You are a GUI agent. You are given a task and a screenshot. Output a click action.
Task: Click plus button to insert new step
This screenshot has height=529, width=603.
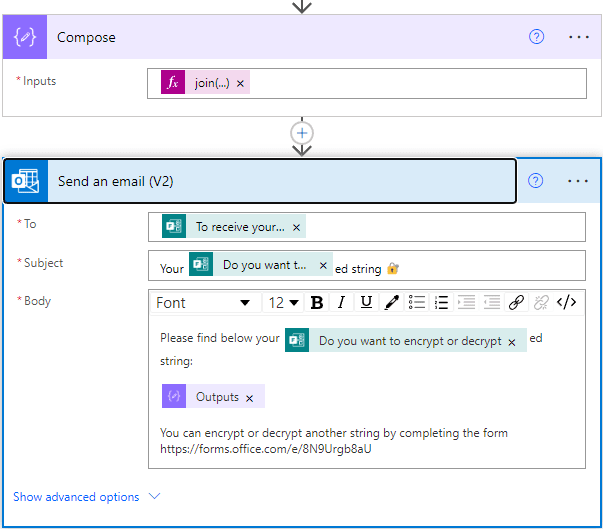coord(302,133)
